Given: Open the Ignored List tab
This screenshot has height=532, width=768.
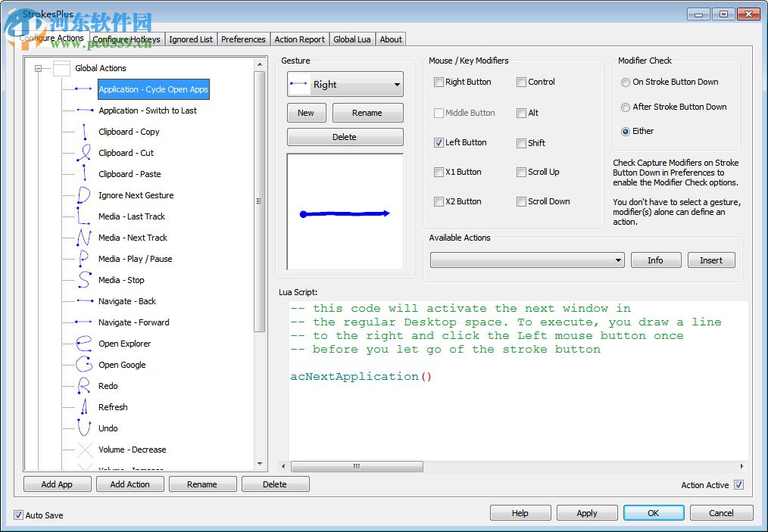Looking at the screenshot, I should [191, 39].
